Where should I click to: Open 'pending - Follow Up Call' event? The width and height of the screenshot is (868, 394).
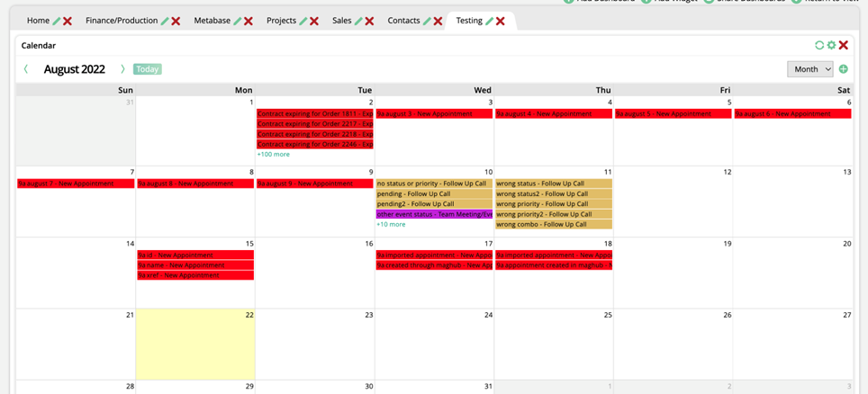coord(434,193)
